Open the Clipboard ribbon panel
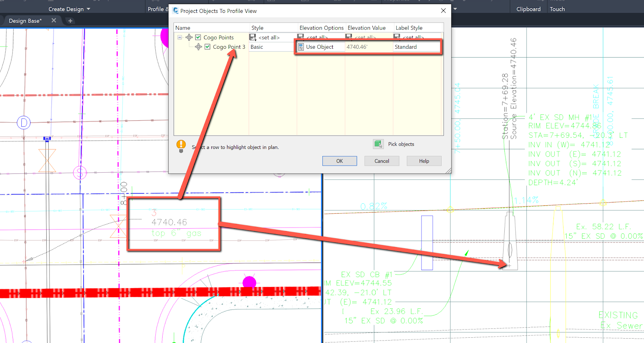 [528, 9]
